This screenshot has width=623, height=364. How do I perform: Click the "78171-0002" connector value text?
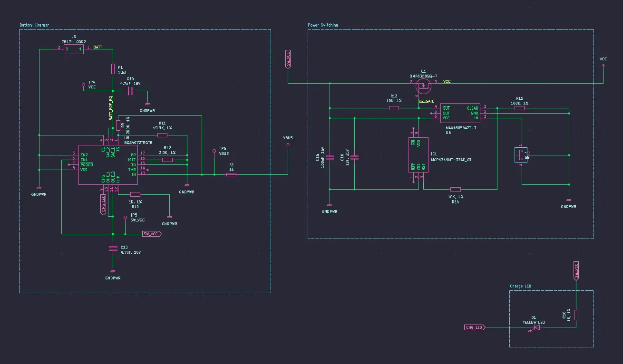[x=74, y=42]
